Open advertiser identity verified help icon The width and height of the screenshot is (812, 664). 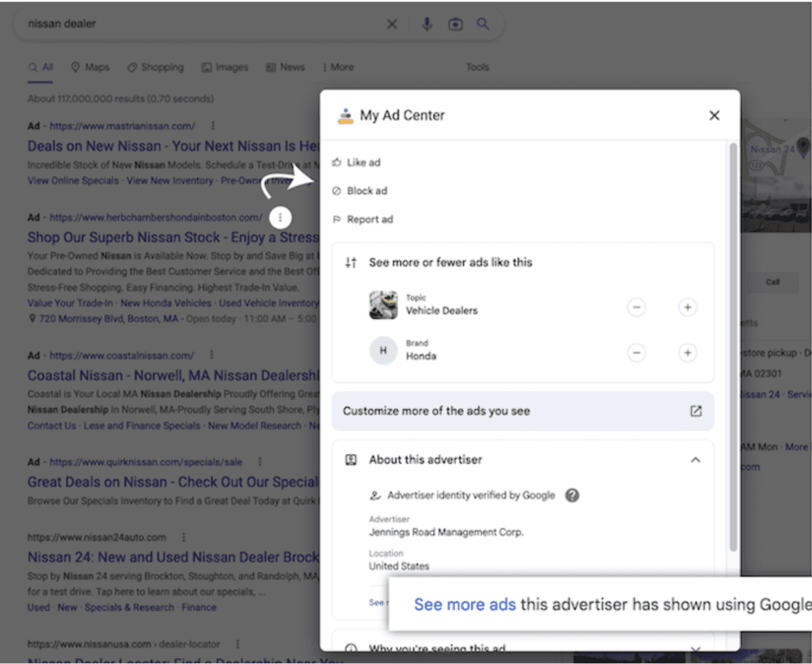click(572, 495)
